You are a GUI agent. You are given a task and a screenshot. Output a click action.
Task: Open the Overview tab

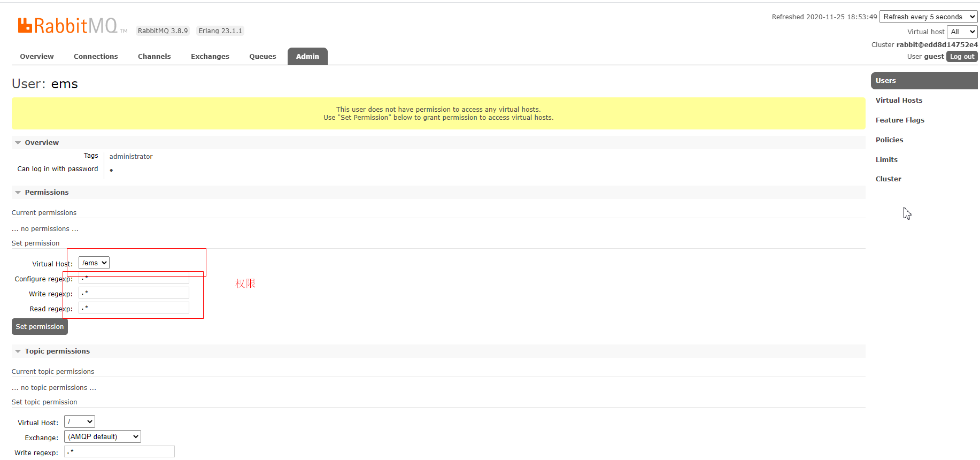coord(37,56)
